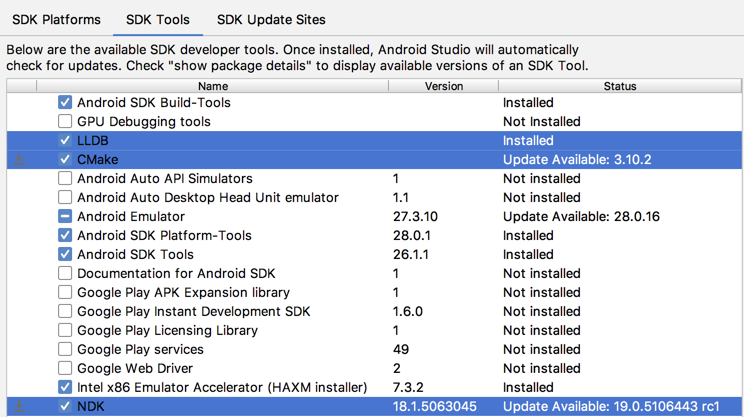The width and height of the screenshot is (744, 417).
Task: Uncheck Android SDK Platform-Tools
Action: (65, 236)
